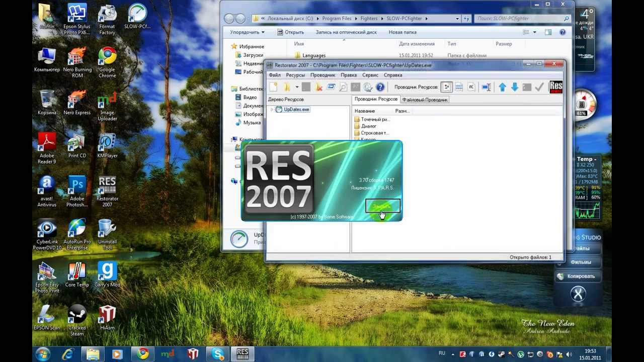Click Открыть in Explorer toolbar
The image size is (644, 362).
pos(290,32)
